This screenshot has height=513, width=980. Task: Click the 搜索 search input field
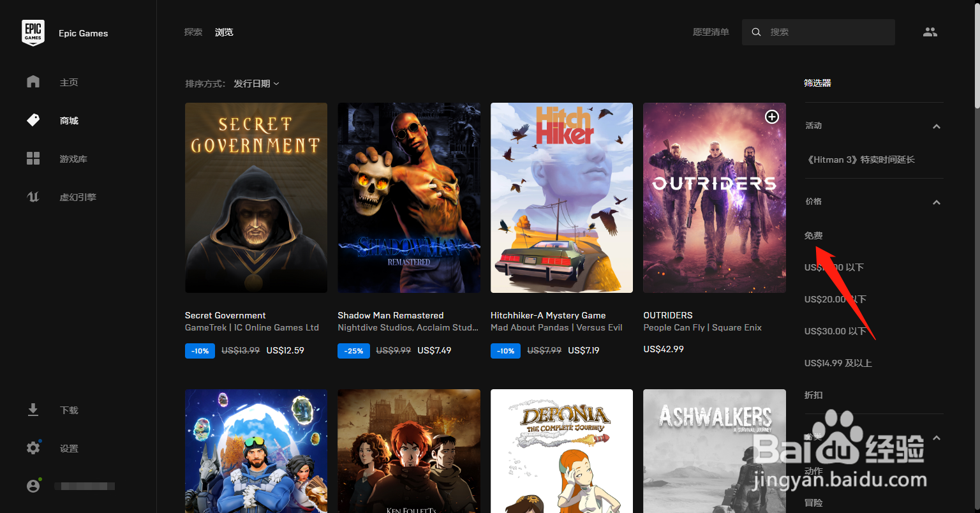(x=819, y=32)
